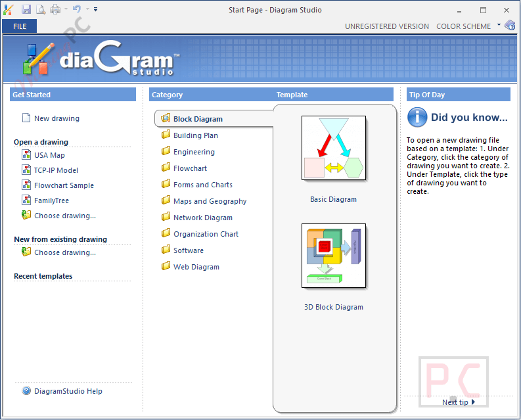Click the Flowchart folder icon
The image size is (521, 420).
coord(166,167)
